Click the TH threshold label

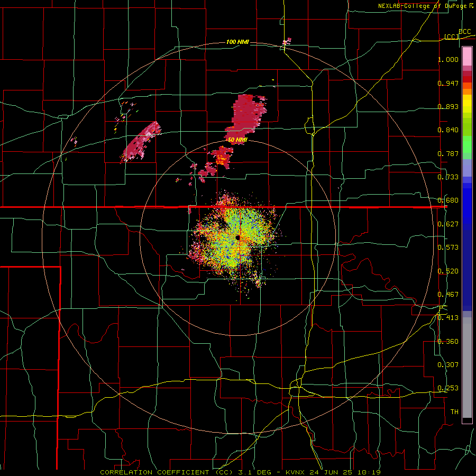click(x=454, y=412)
